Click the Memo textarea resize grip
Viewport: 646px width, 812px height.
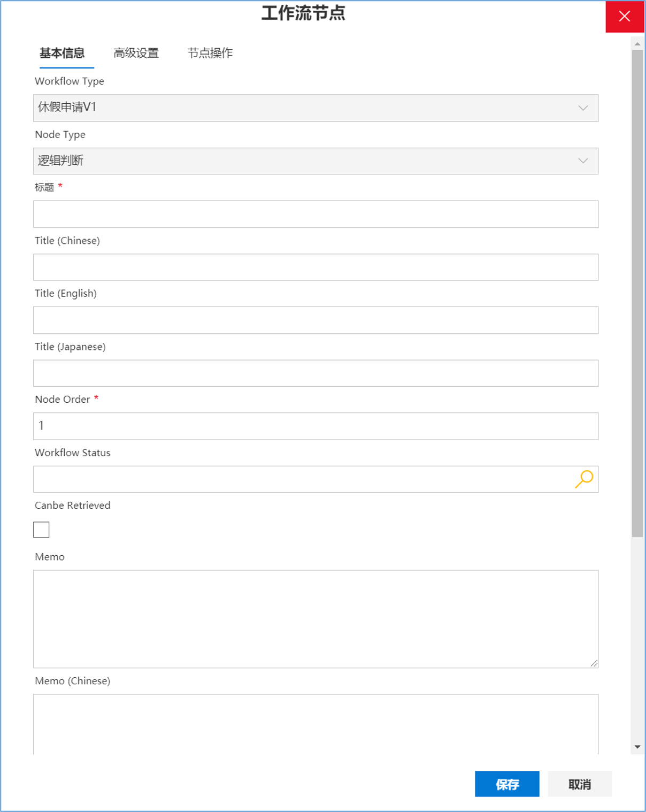tap(594, 663)
